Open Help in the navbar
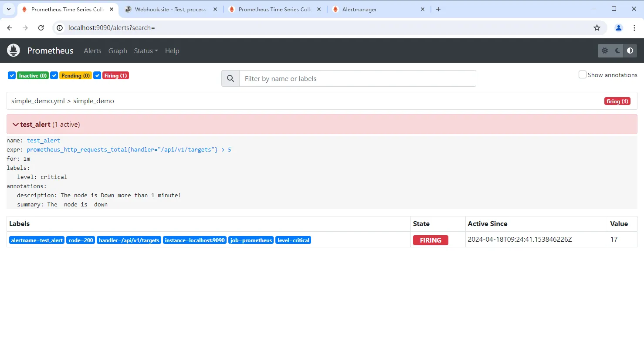 coord(172,51)
